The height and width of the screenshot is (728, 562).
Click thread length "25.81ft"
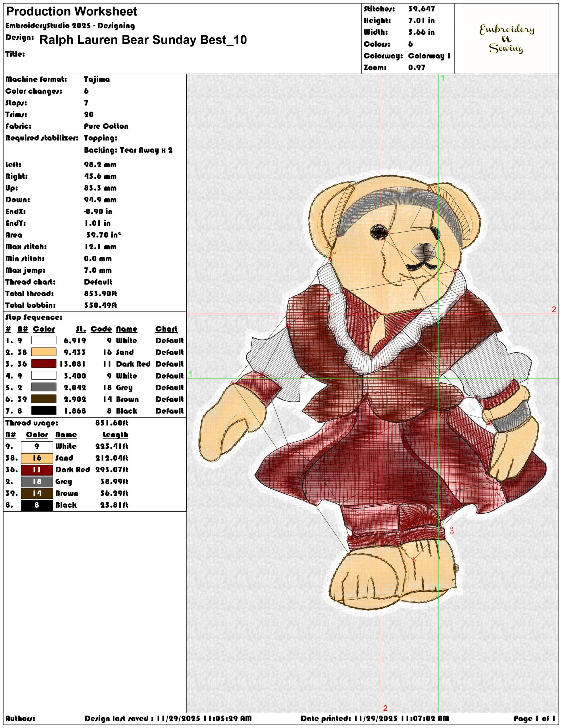click(114, 505)
